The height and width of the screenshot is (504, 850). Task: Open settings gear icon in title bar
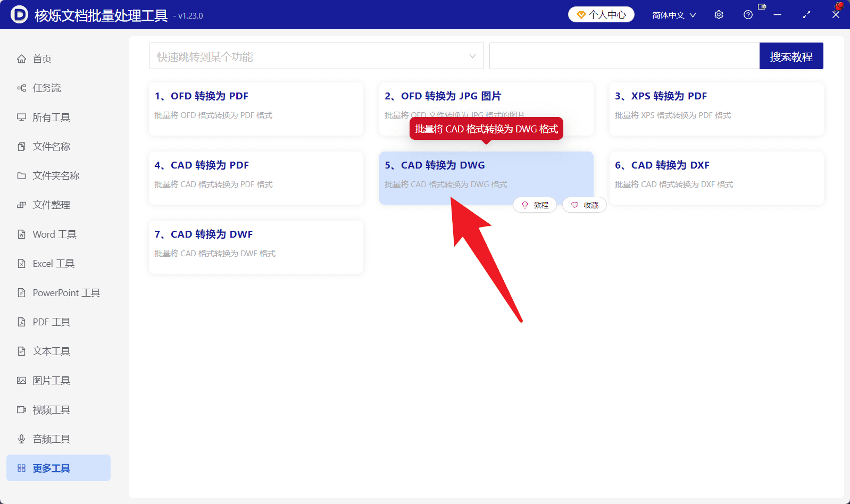(x=719, y=15)
